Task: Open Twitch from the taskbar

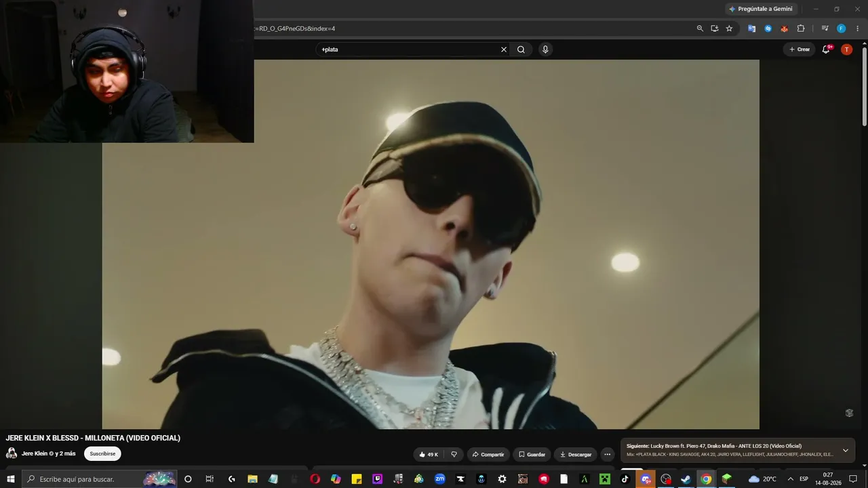Action: (377, 479)
